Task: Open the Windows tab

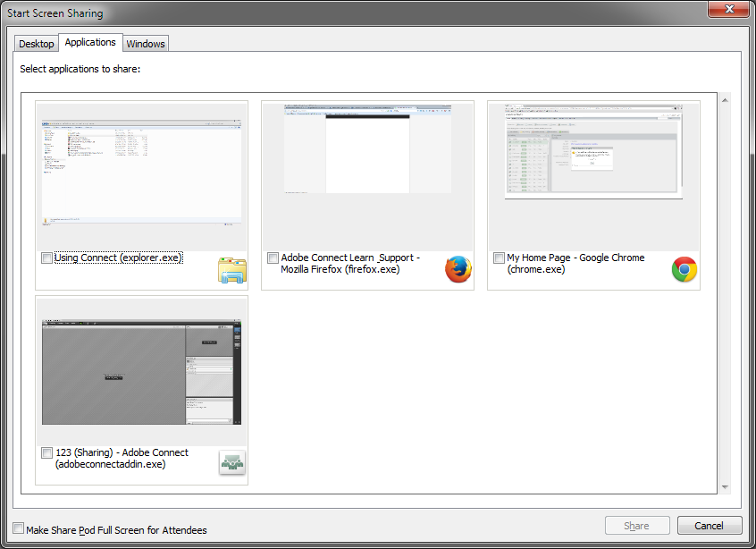Action: tap(145, 43)
